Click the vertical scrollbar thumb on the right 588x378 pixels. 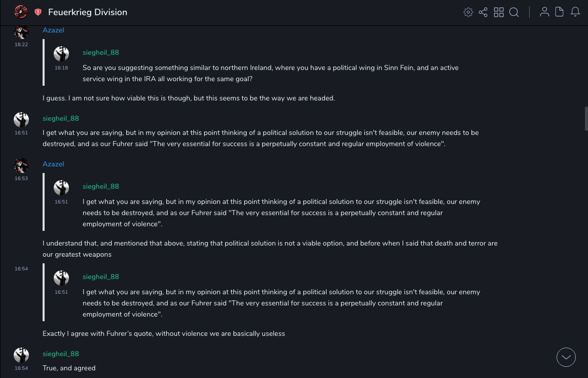click(586, 119)
